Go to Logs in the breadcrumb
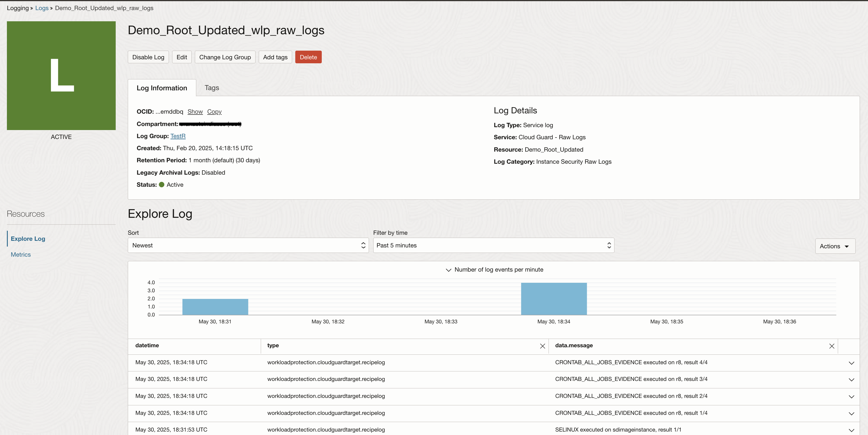Image resolution: width=868 pixels, height=435 pixels. pos(42,8)
